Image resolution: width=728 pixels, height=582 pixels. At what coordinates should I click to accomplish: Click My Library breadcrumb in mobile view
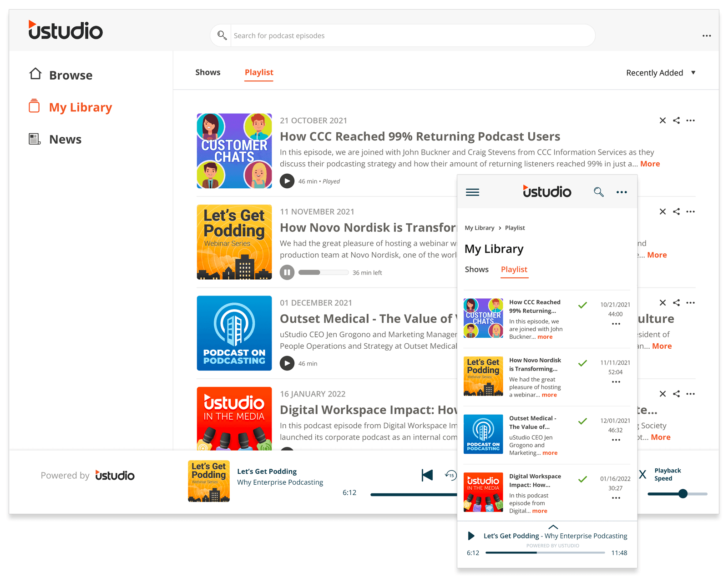click(x=480, y=228)
